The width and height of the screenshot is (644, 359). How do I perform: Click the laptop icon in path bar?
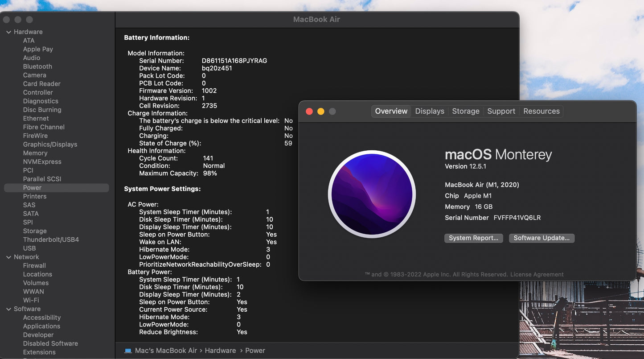click(128, 351)
